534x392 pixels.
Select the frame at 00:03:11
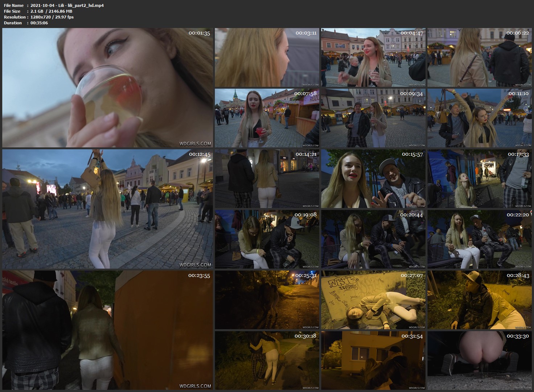pos(267,58)
